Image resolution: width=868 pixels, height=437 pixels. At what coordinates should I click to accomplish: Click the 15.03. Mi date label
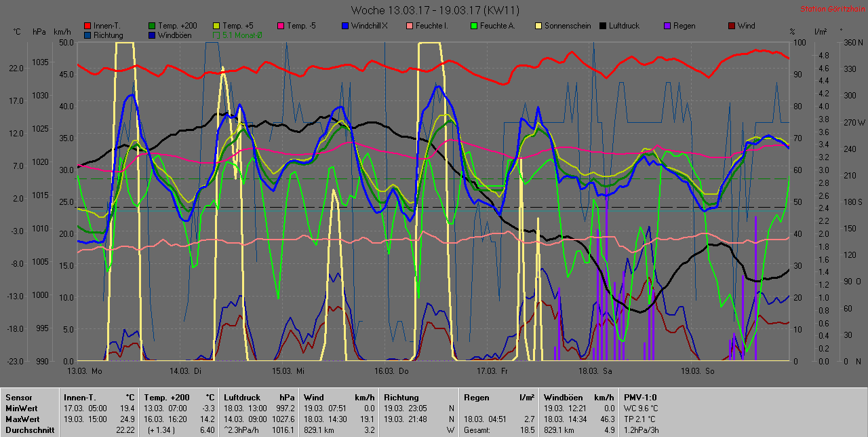(288, 371)
